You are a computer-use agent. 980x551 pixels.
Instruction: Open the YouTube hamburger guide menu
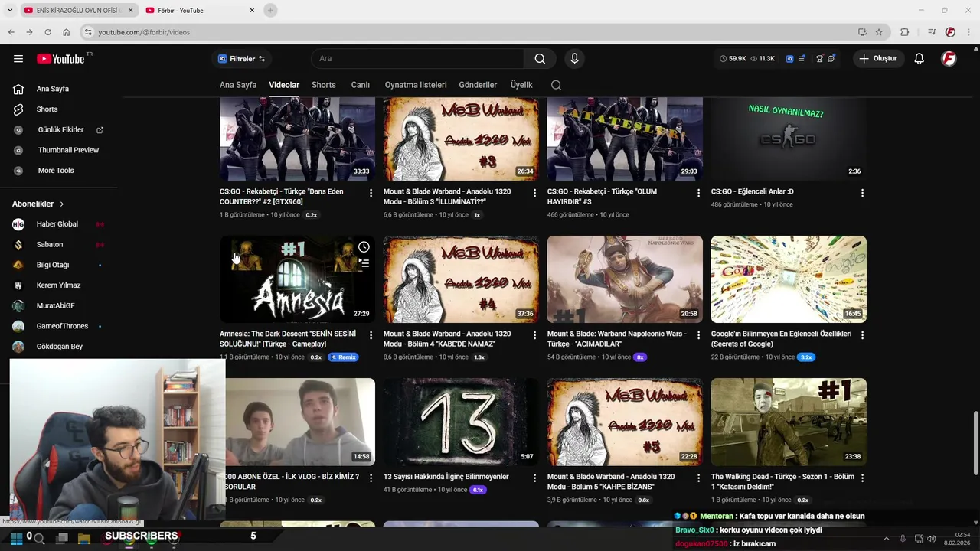click(18, 59)
